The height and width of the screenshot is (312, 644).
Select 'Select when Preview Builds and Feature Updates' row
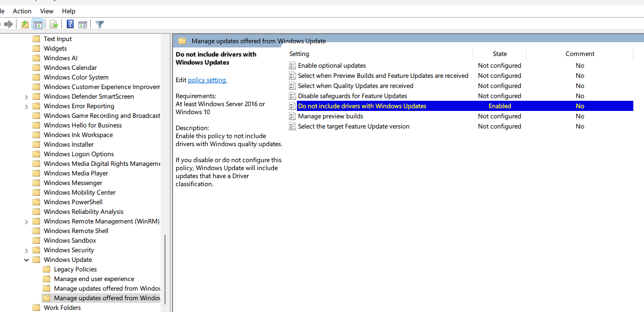[461, 76]
